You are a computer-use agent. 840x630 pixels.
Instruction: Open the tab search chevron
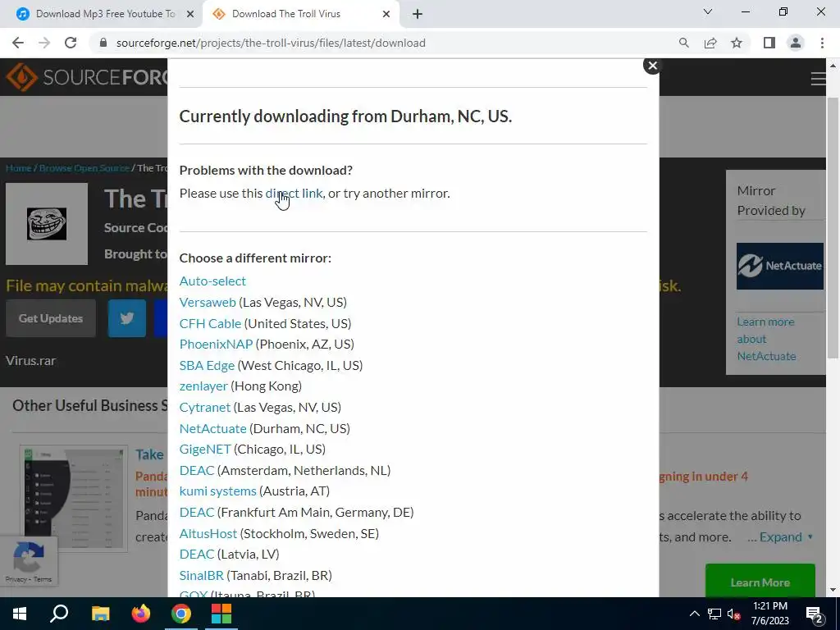pyautogui.click(x=708, y=11)
